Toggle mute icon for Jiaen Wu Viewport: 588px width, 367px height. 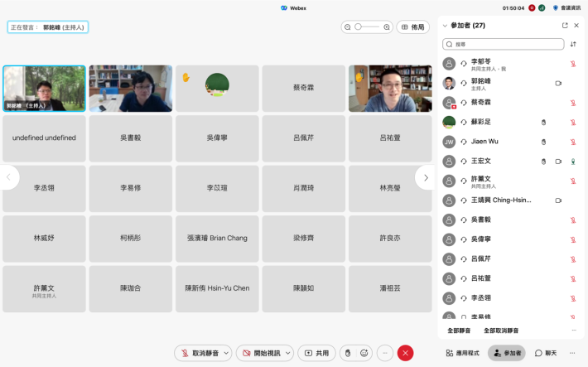tap(573, 142)
